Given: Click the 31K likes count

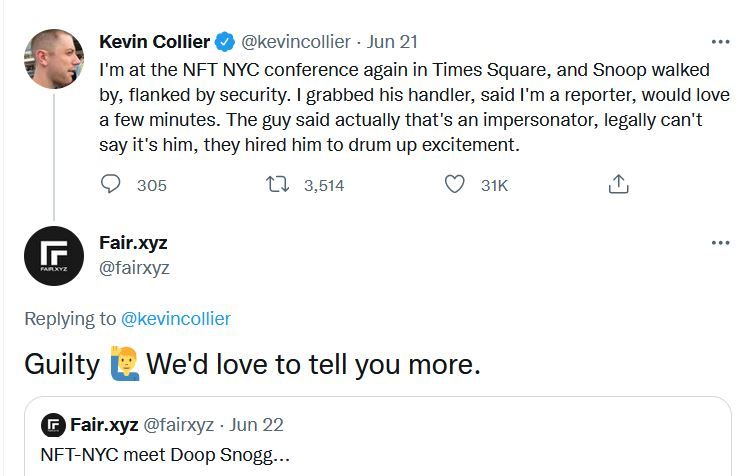Looking at the screenshot, I should pyautogui.click(x=494, y=185).
